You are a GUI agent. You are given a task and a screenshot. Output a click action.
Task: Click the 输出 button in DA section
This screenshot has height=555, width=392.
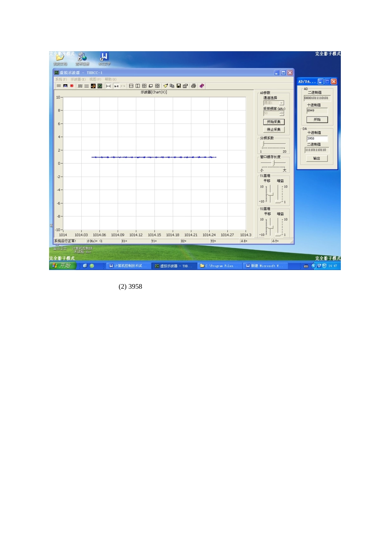click(x=316, y=159)
